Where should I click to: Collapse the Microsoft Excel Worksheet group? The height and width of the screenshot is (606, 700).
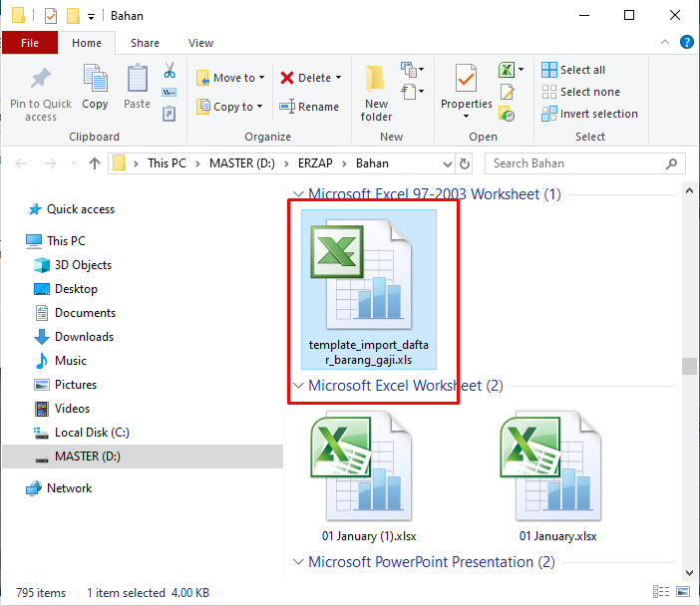298,385
